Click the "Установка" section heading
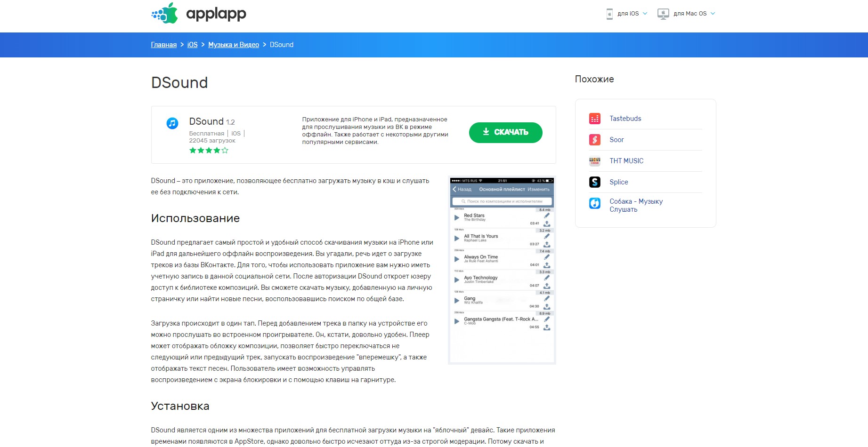This screenshot has width=868, height=447. [180, 406]
